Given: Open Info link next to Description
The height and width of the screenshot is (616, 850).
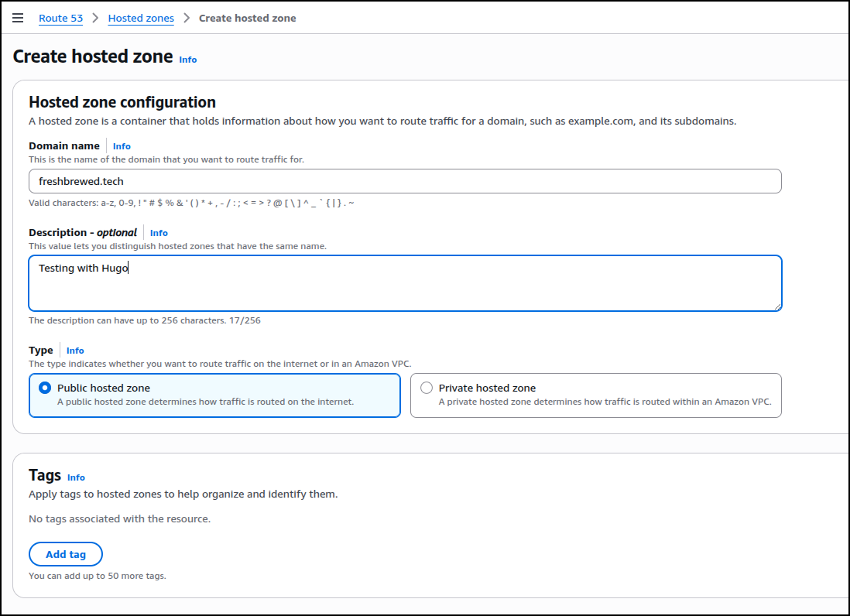Looking at the screenshot, I should tap(159, 233).
